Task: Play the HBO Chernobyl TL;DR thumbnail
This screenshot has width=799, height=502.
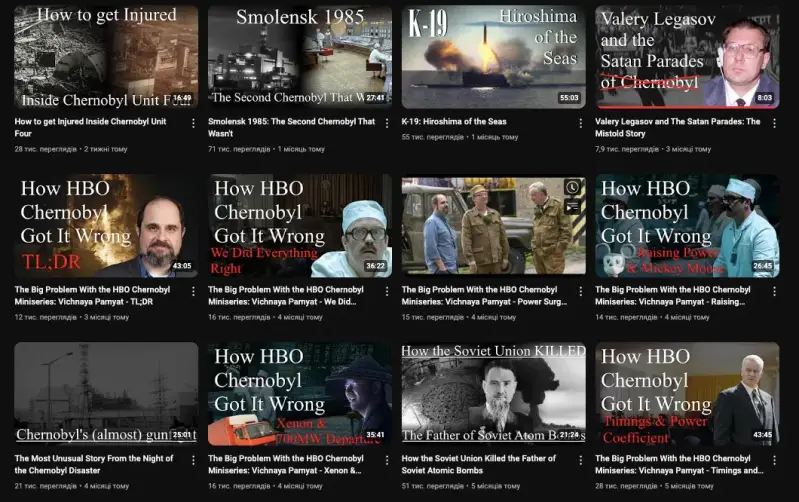Action: click(x=106, y=225)
